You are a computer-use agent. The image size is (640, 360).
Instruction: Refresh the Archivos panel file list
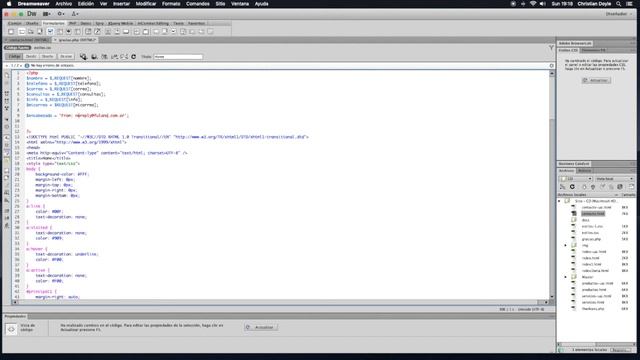[x=572, y=187]
